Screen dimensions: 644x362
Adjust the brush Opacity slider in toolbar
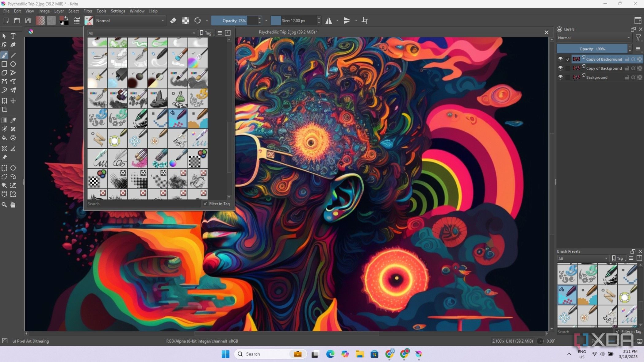point(234,21)
